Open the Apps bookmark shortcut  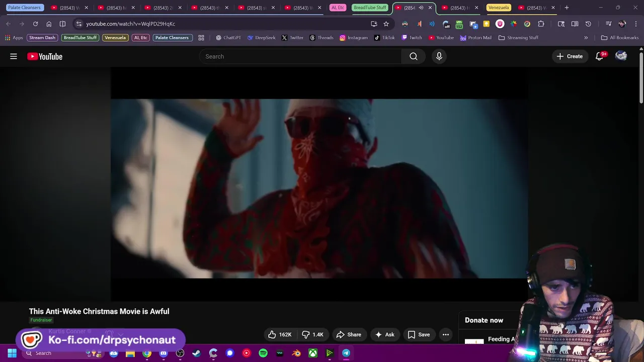coord(14,38)
